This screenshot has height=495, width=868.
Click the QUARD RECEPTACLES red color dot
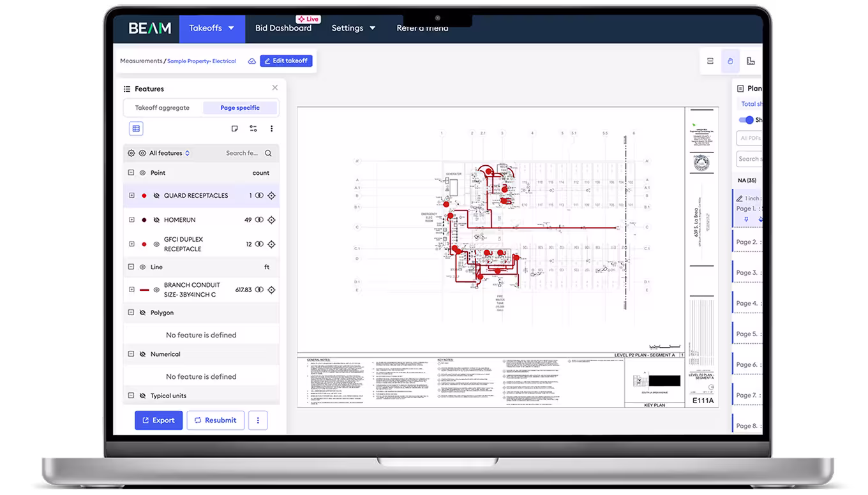[144, 196]
